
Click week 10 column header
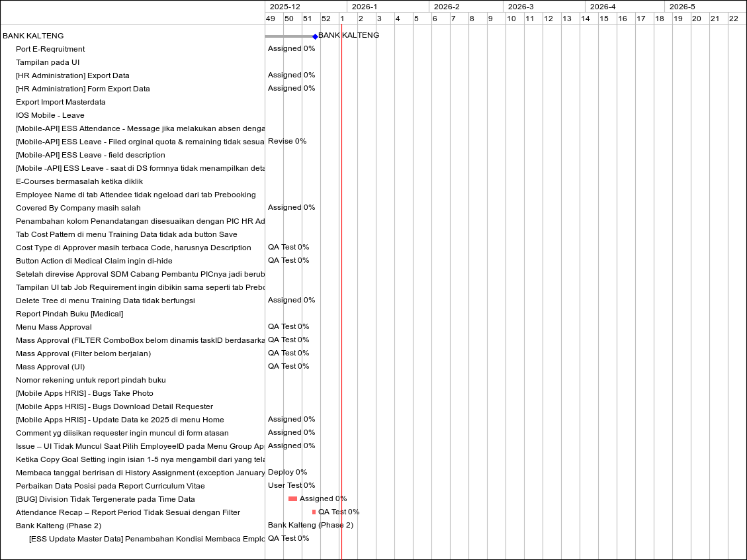point(511,19)
